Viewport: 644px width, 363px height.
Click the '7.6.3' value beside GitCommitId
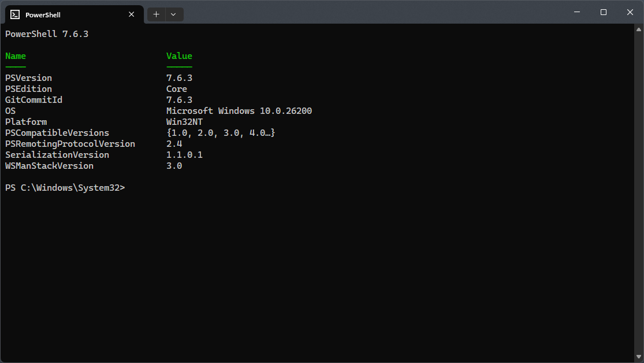[x=179, y=100]
